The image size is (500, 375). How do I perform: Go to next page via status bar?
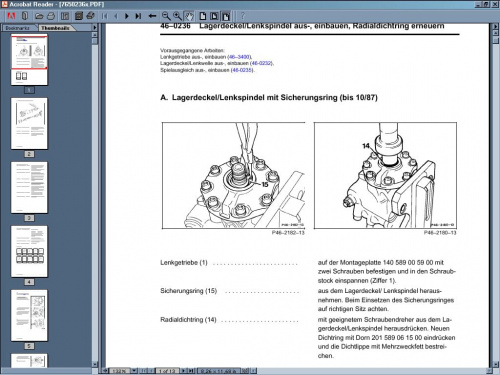183,371
